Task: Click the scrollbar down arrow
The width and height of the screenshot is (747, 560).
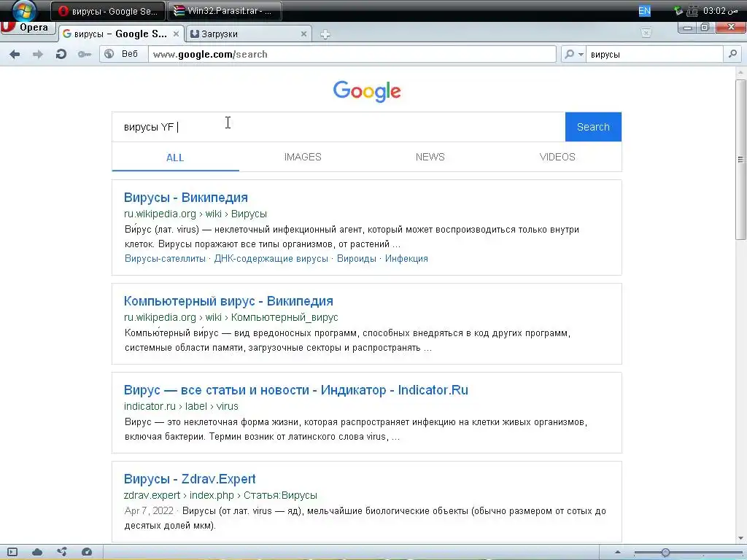Action: [x=740, y=539]
